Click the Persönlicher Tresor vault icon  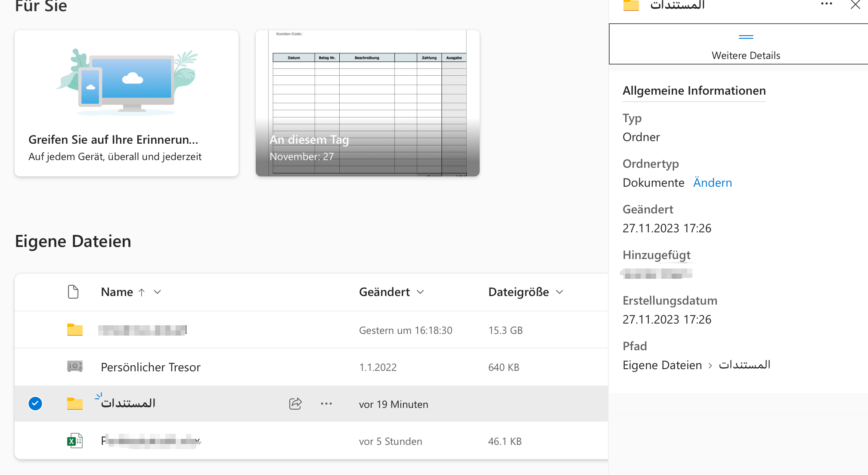(75, 367)
